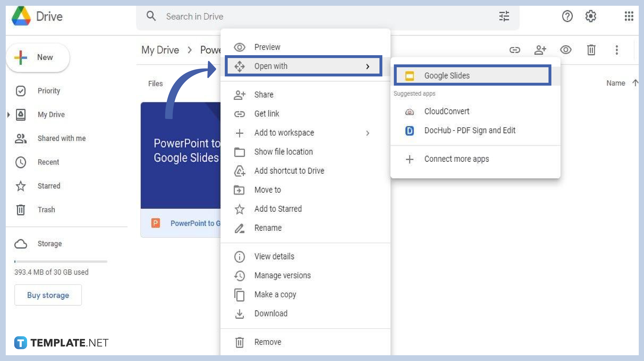Open with DocHub - PDF Sign and Edit
The width and height of the screenshot is (644, 361).
tap(475, 130)
